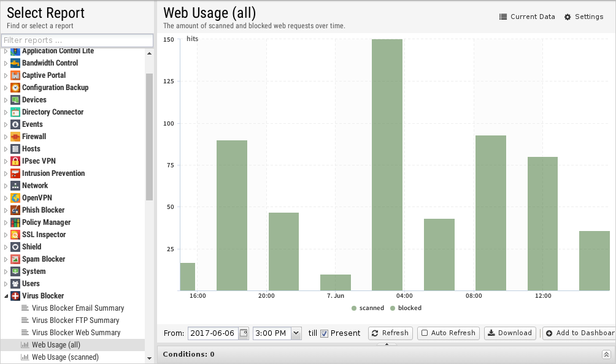The height and width of the screenshot is (364, 616).
Task: Open report Settings
Action: pos(583,17)
